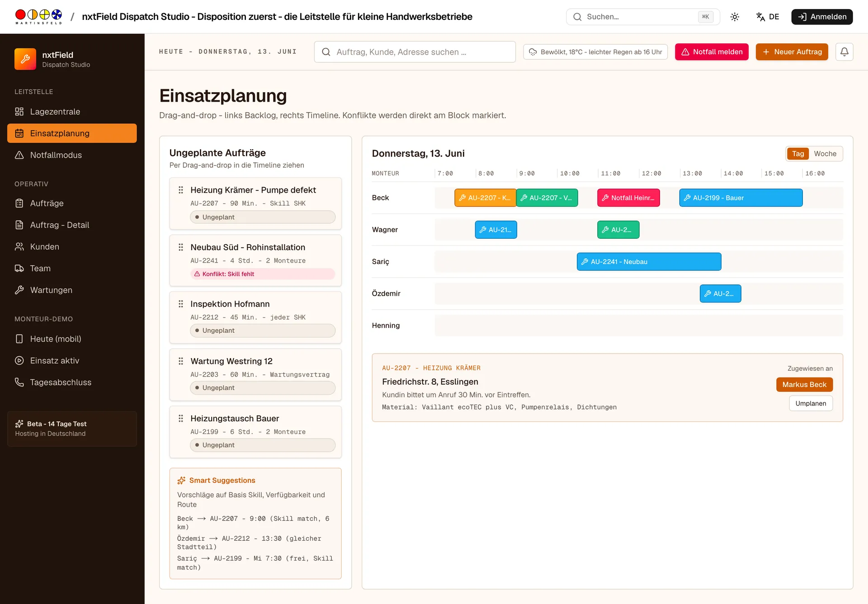
Task: Click Ungeplant badge on Inspektion Hofmann
Action: click(263, 330)
